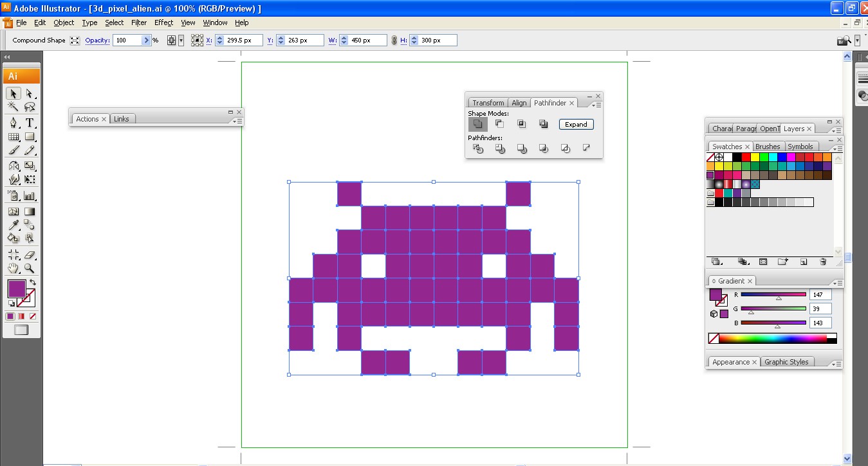This screenshot has width=868, height=466.
Task: Click the Minus Back pathfinder icon
Action: [586, 148]
